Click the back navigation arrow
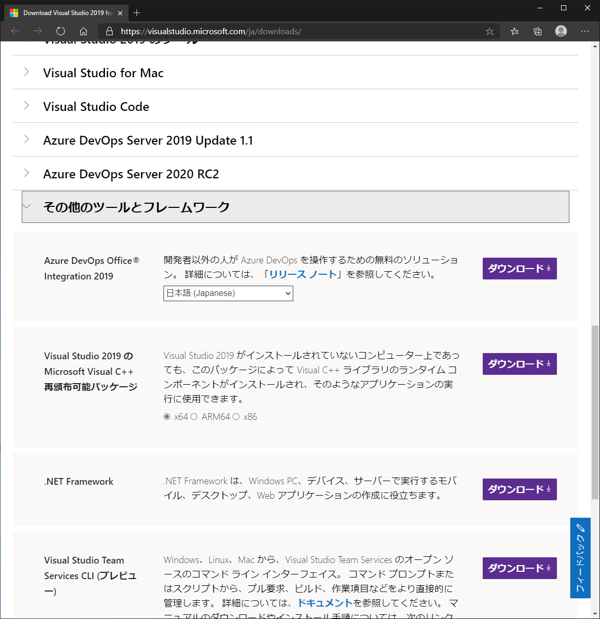 (15, 31)
